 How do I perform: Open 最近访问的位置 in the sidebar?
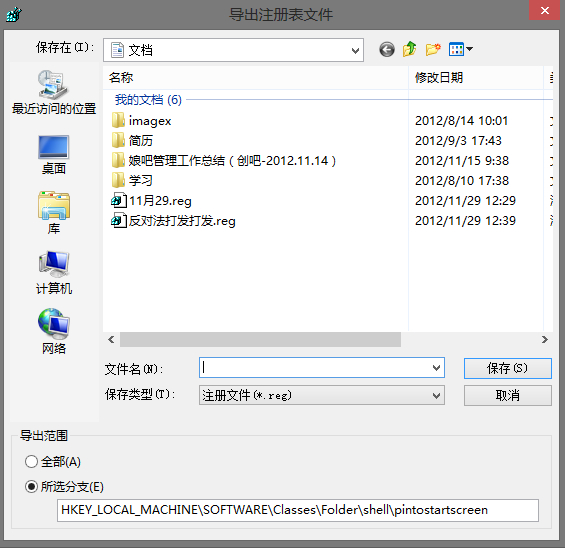click(54, 92)
